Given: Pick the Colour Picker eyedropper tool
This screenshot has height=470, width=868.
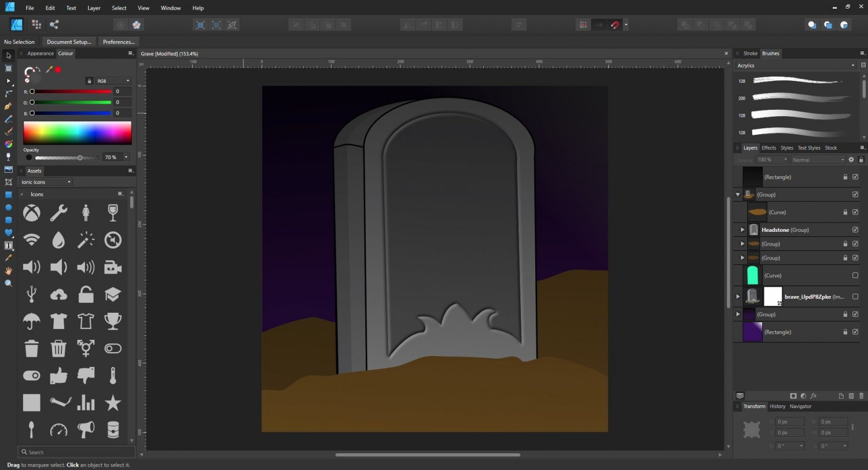Looking at the screenshot, I should click(8, 257).
